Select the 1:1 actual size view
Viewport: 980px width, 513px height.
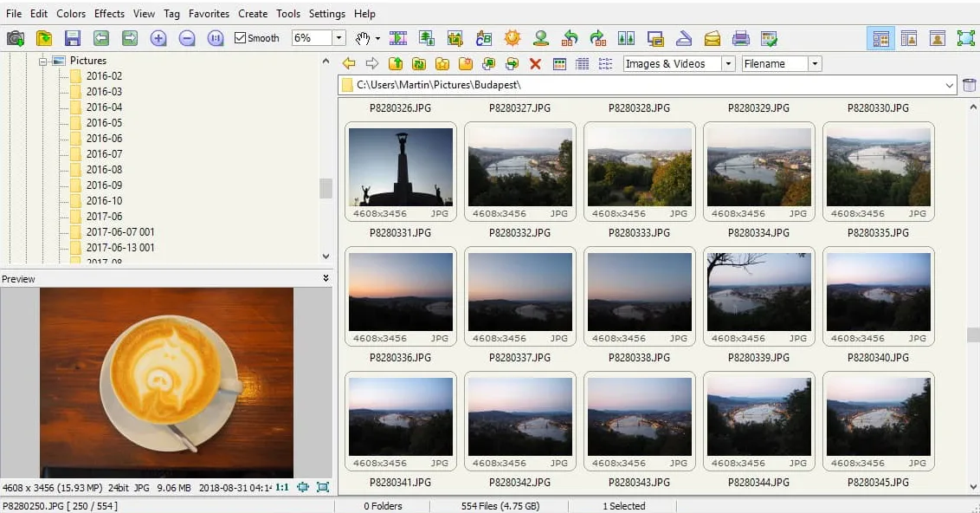point(214,37)
